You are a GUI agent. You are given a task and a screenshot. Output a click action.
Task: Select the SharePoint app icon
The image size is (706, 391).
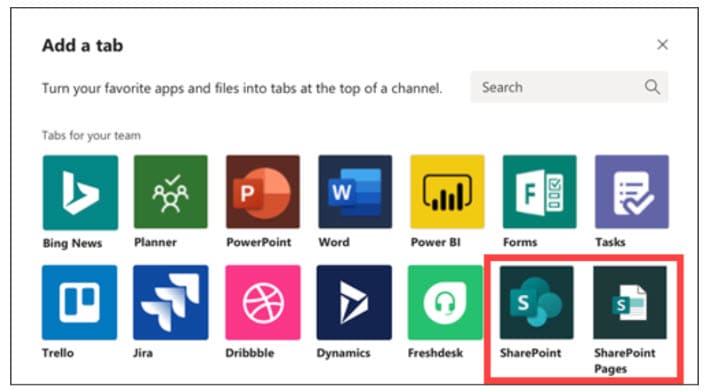tap(537, 302)
